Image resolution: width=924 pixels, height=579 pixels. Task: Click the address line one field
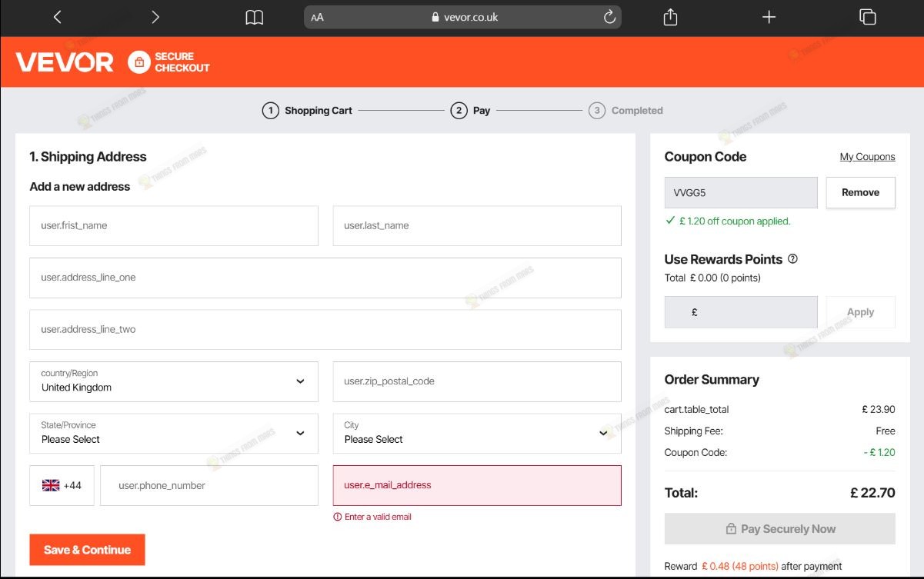[325, 278]
